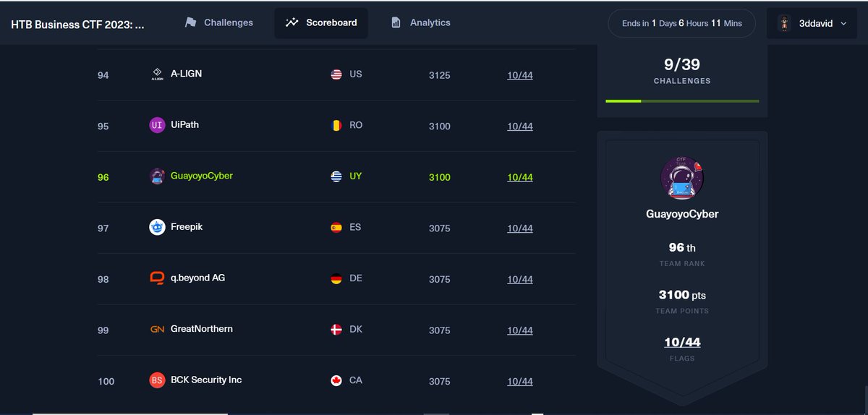Open the 3ddavid user dropdown

point(813,23)
